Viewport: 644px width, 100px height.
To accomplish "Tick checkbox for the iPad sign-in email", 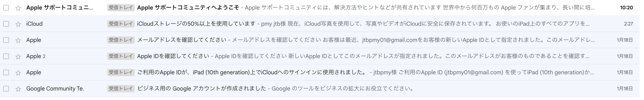I will 6,72.
